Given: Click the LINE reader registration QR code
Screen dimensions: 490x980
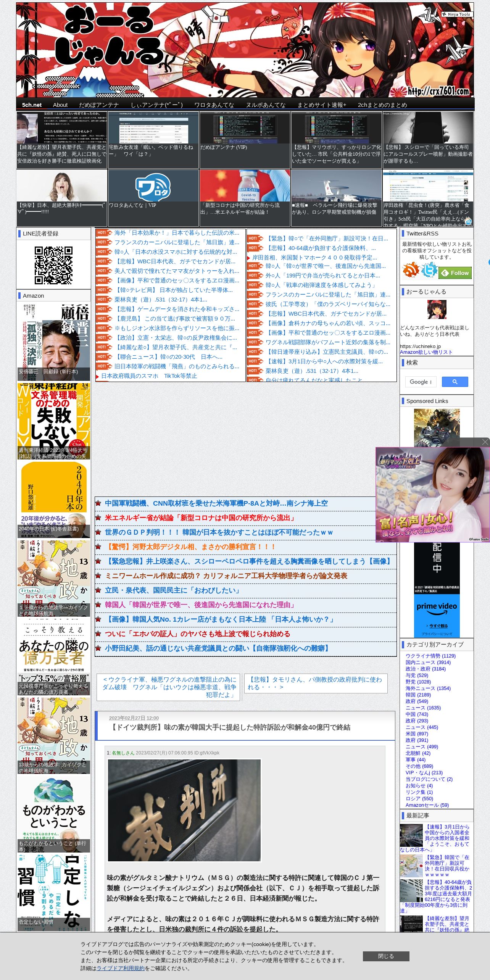Looking at the screenshot, I should [53, 265].
